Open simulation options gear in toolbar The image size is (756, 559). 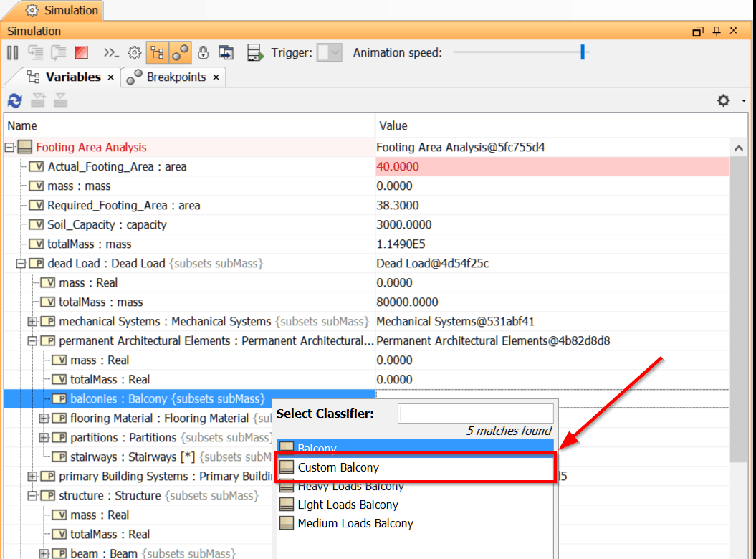[135, 52]
